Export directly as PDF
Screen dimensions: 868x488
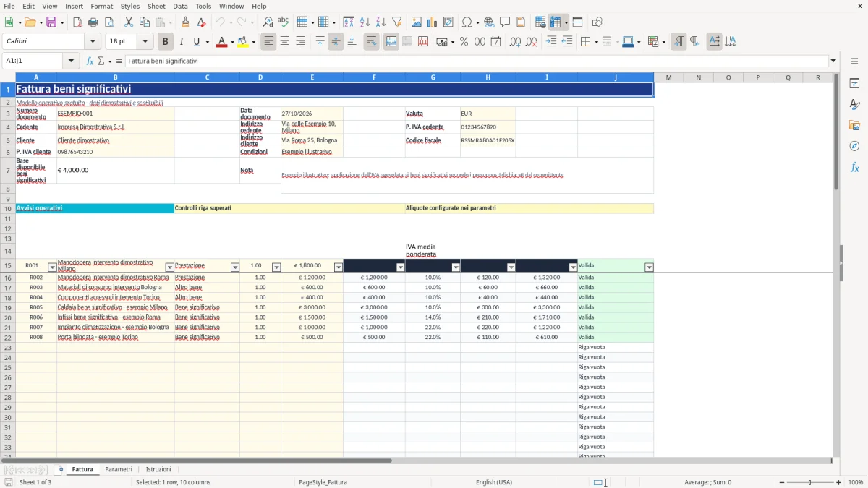tap(77, 22)
